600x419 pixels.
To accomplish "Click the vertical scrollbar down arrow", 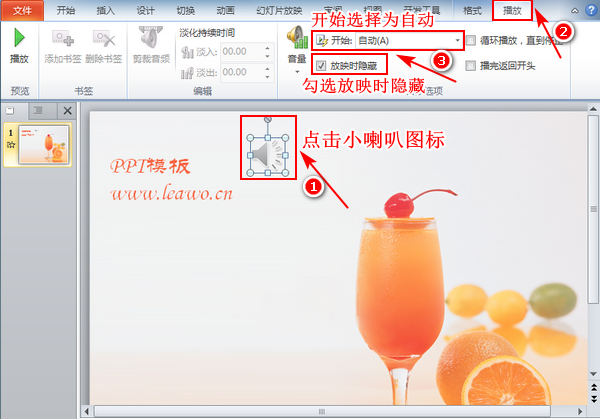I will tap(593, 374).
